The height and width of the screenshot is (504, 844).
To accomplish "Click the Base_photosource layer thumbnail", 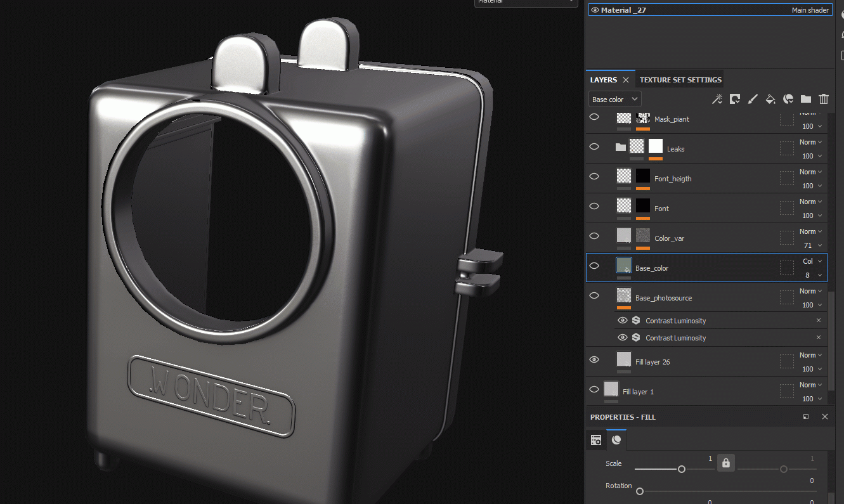I will (624, 295).
